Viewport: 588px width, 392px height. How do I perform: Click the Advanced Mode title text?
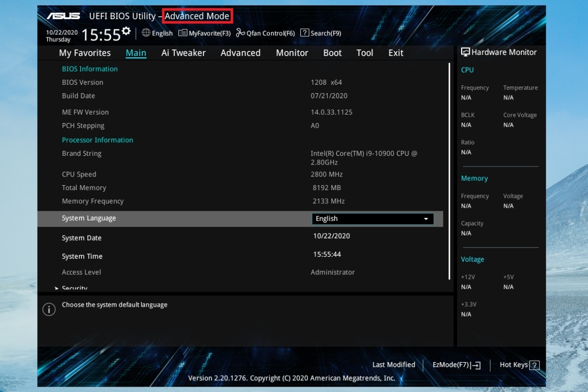(197, 16)
